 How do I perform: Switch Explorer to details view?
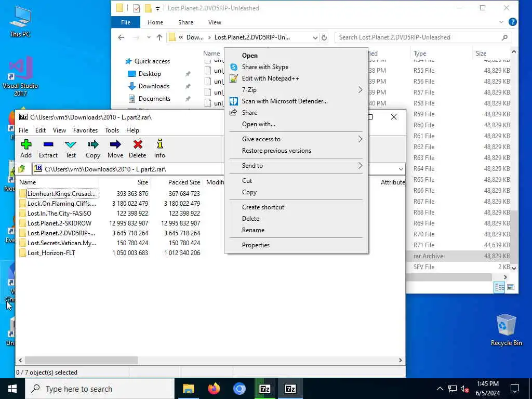point(499,287)
